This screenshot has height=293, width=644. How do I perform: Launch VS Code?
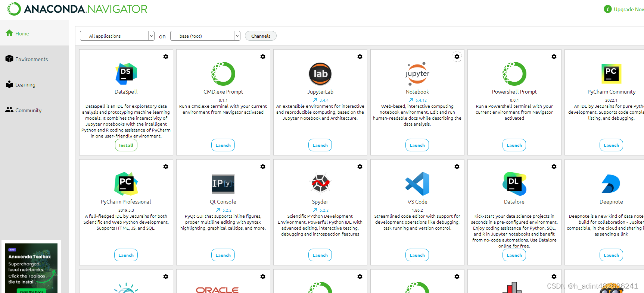[417, 255]
